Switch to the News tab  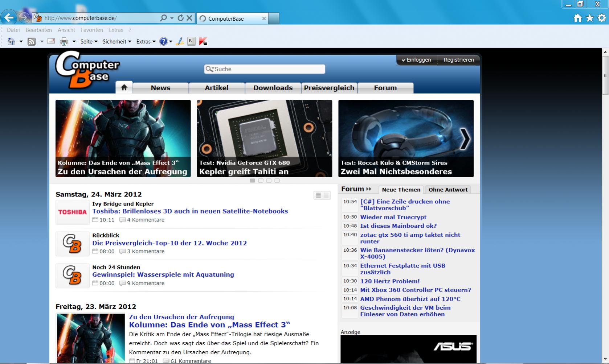[x=160, y=88]
